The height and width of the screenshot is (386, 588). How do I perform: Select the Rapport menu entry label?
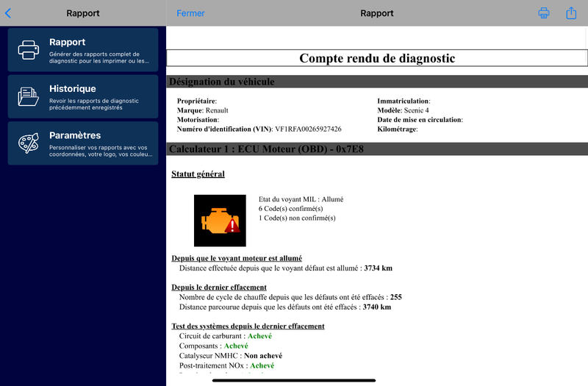pyautogui.click(x=67, y=42)
